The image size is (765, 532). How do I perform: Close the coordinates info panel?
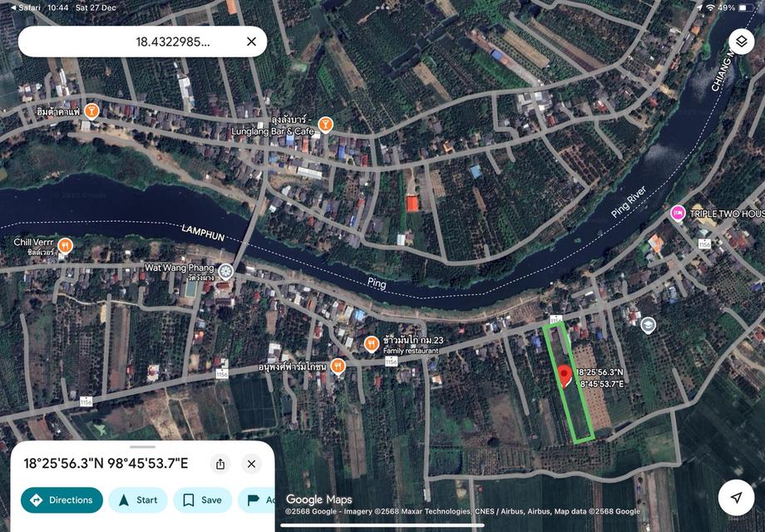coord(251,464)
